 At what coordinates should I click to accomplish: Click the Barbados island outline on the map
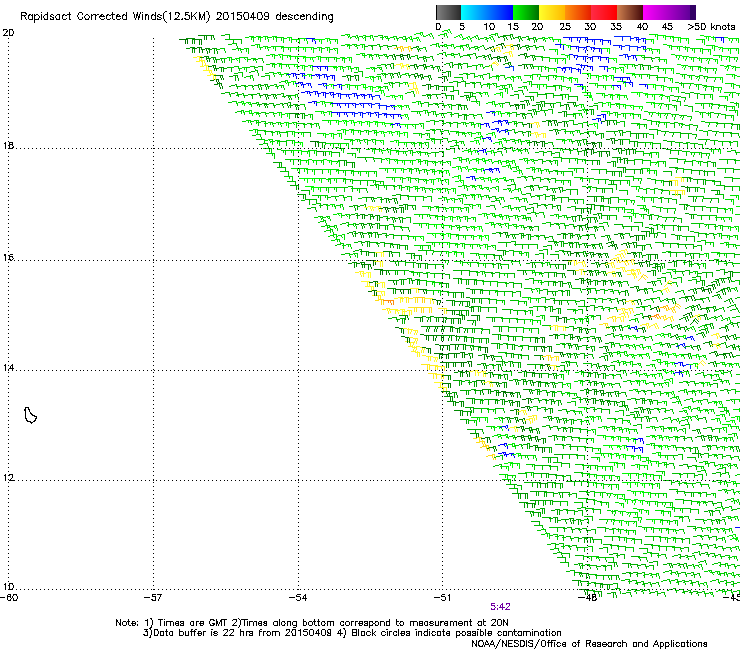click(x=30, y=415)
